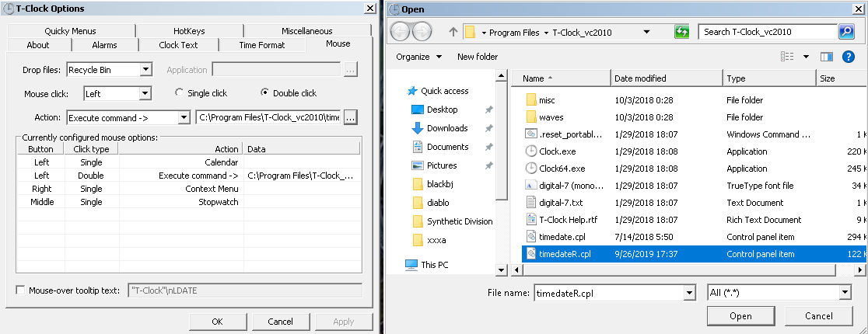Expand the address bar path dropdown arrow
The height and width of the screenshot is (334, 868).
coord(646,32)
